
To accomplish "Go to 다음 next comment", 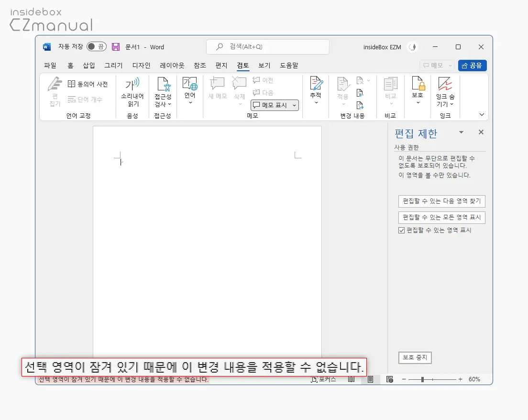I will click(263, 92).
